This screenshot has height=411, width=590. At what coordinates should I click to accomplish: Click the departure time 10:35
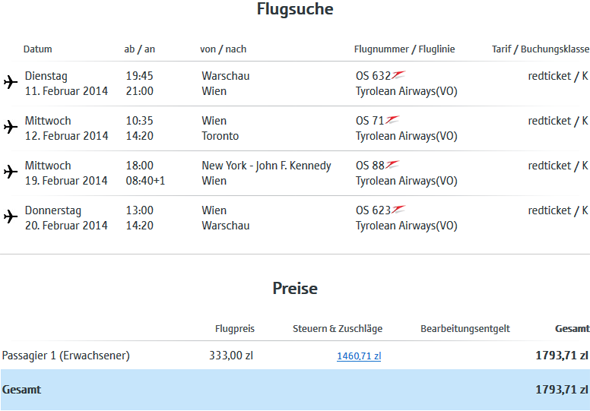point(139,121)
